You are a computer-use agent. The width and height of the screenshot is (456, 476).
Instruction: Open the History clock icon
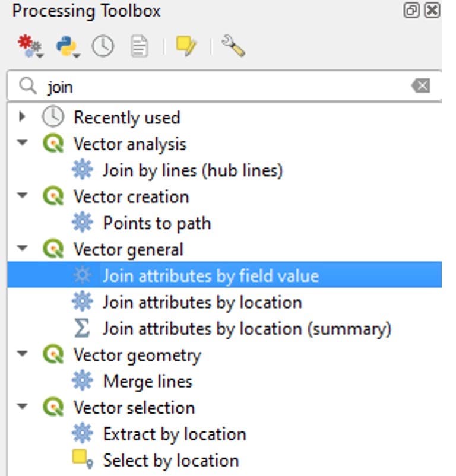pos(103,46)
